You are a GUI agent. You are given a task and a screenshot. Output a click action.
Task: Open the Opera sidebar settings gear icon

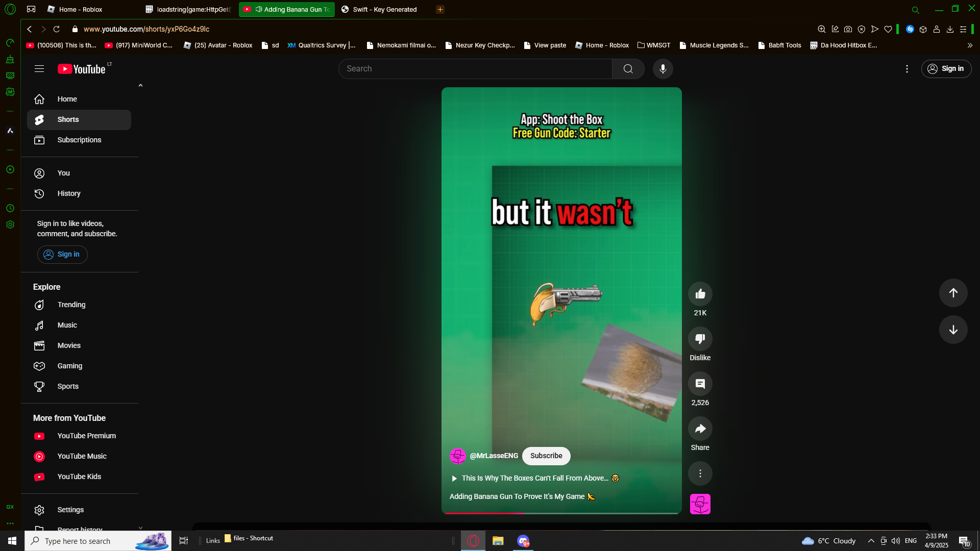pos(10,224)
